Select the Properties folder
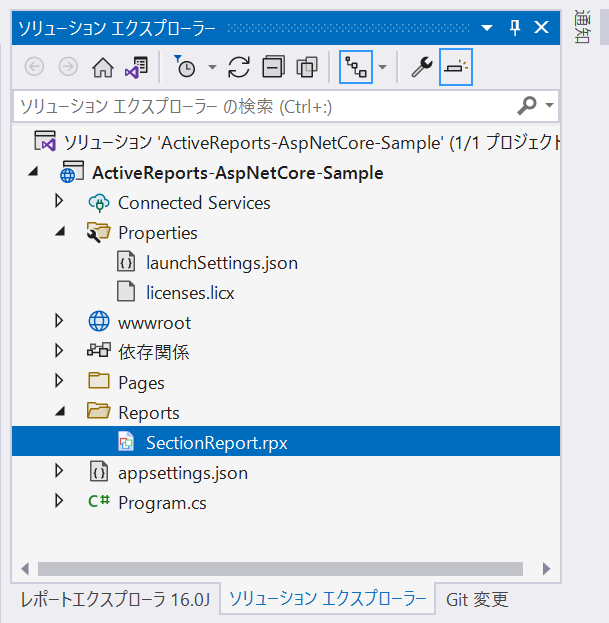This screenshot has width=609, height=623. coord(158,233)
